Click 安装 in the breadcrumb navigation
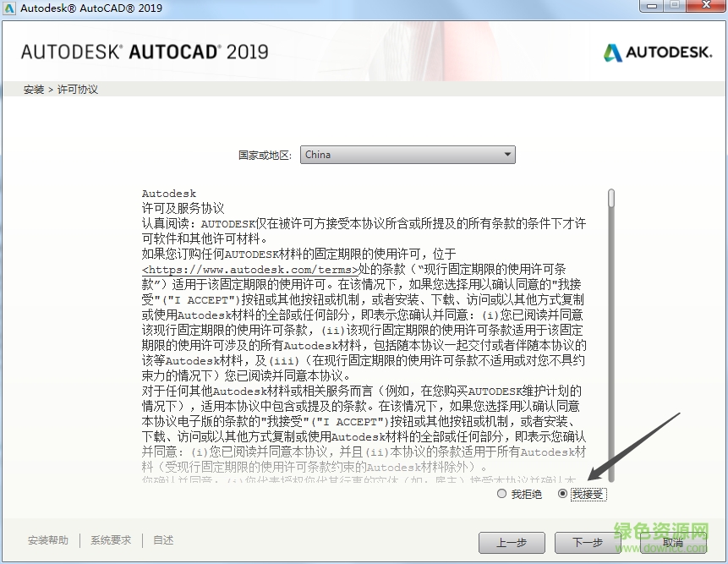 pyautogui.click(x=34, y=89)
